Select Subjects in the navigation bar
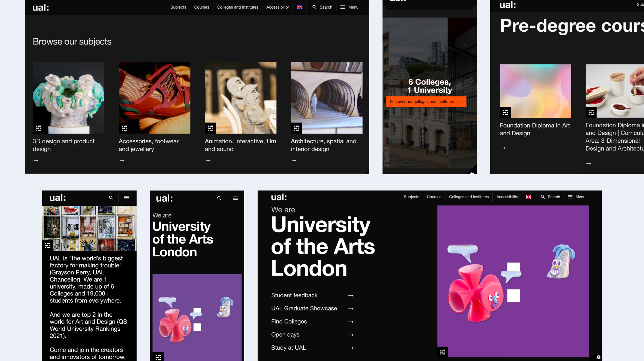 [178, 7]
